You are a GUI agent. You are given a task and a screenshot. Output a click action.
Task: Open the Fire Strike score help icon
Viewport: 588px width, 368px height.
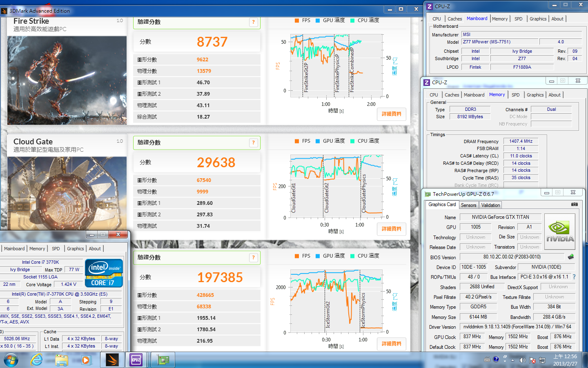253,22
